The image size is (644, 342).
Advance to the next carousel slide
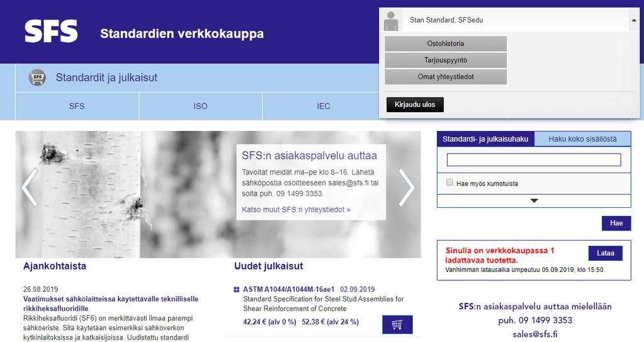tap(407, 187)
